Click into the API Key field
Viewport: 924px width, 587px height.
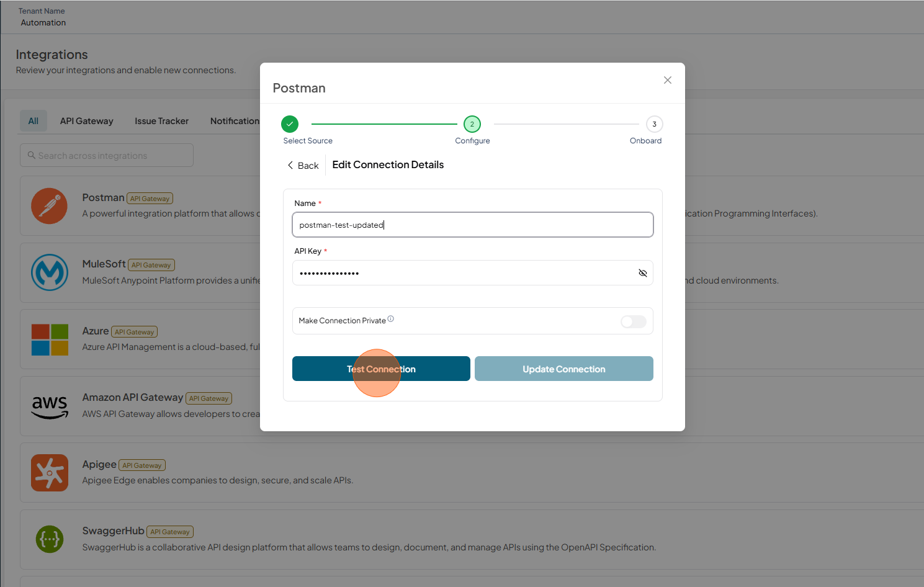pyautogui.click(x=473, y=273)
